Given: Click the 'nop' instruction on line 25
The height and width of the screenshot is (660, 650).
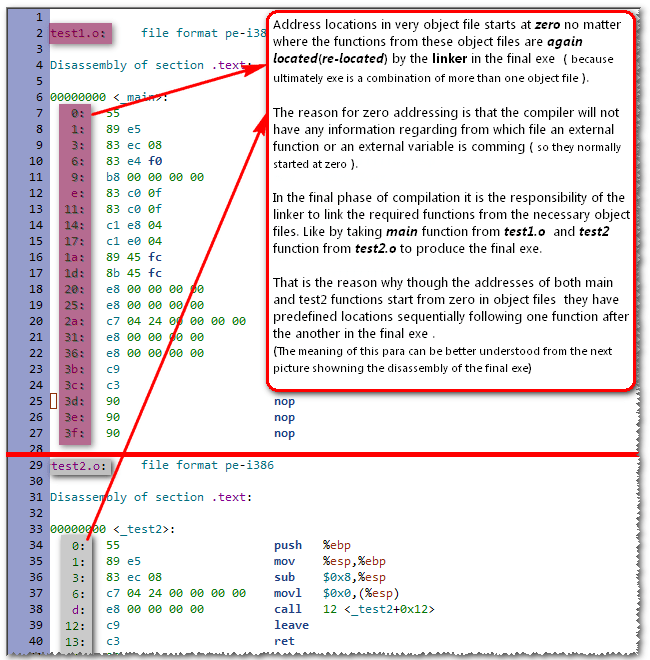Looking at the screenshot, I should coord(285,402).
